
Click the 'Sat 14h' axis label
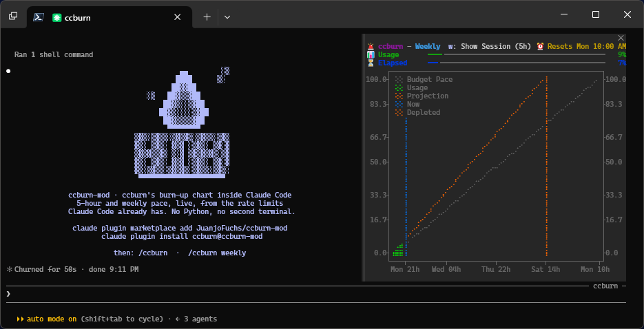pos(546,269)
